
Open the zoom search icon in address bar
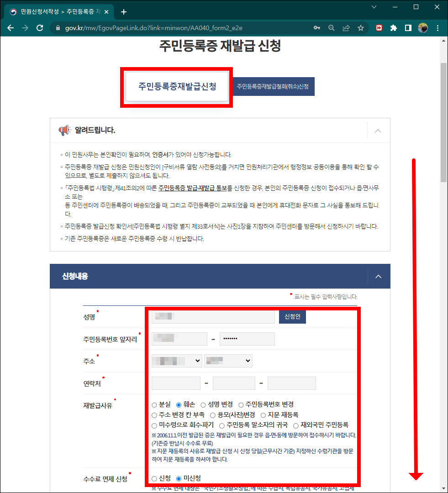click(x=332, y=28)
